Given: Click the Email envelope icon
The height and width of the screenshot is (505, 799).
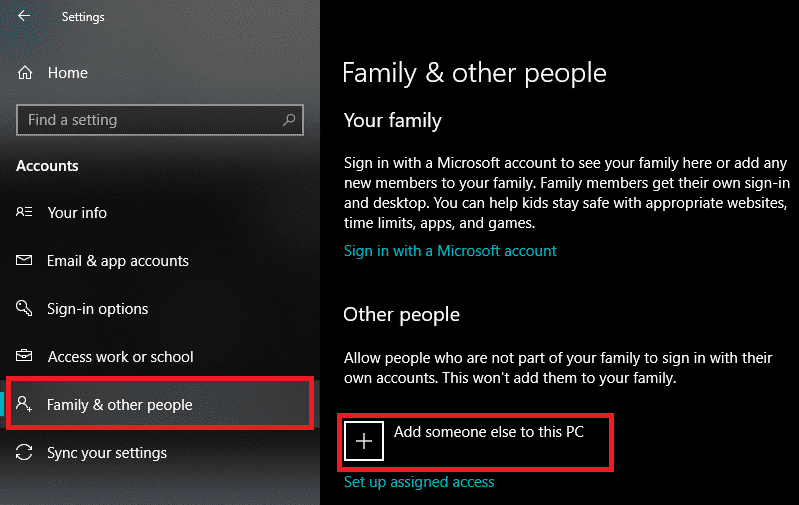Looking at the screenshot, I should [x=24, y=260].
